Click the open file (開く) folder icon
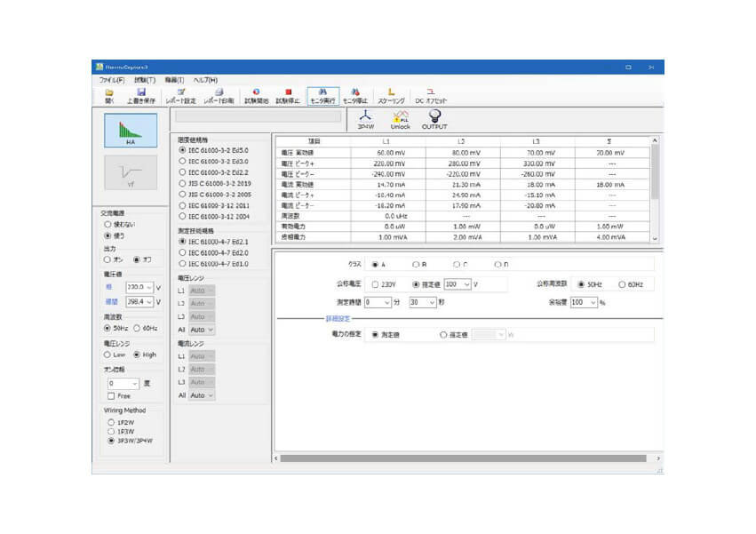 click(x=109, y=94)
